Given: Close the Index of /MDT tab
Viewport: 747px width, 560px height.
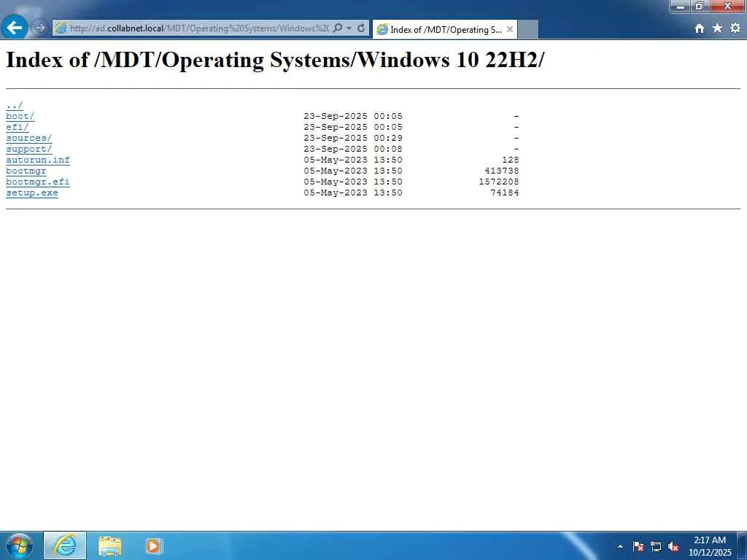Looking at the screenshot, I should [x=510, y=29].
